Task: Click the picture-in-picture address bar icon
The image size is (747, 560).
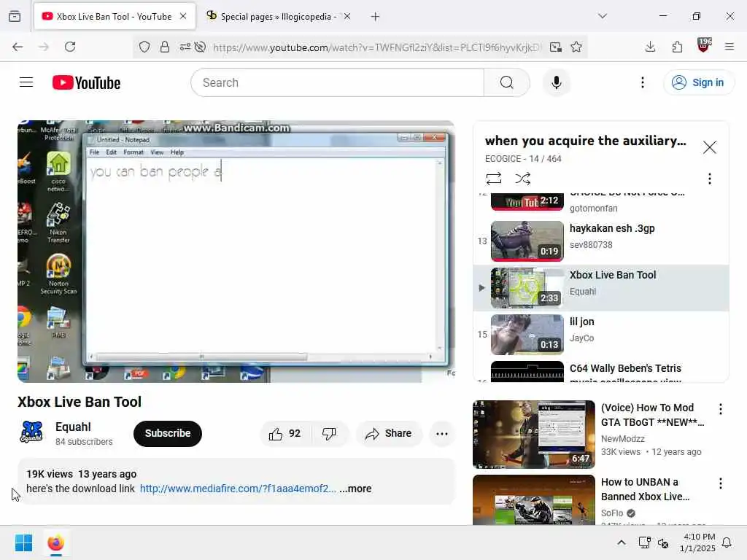Action: tap(555, 47)
